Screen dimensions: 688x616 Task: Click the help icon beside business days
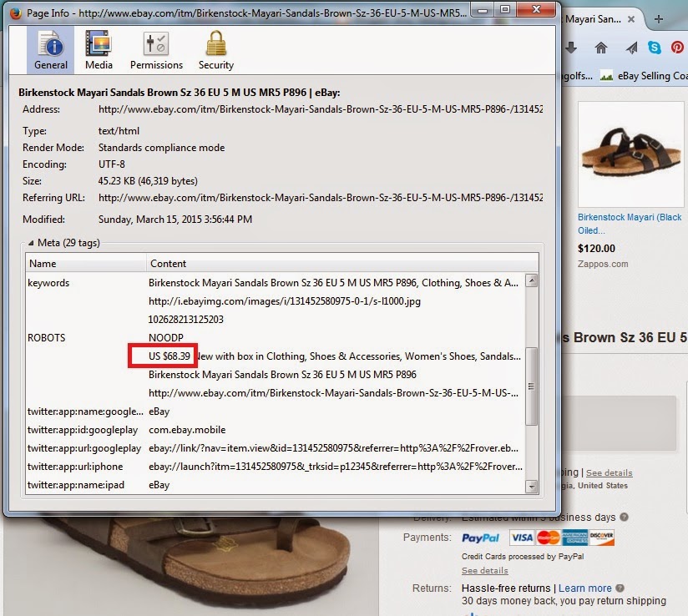(x=624, y=518)
